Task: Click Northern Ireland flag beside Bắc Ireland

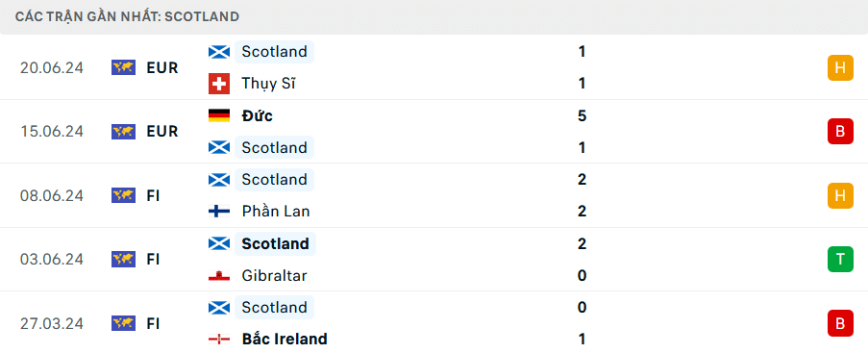Action: pyautogui.click(x=219, y=339)
